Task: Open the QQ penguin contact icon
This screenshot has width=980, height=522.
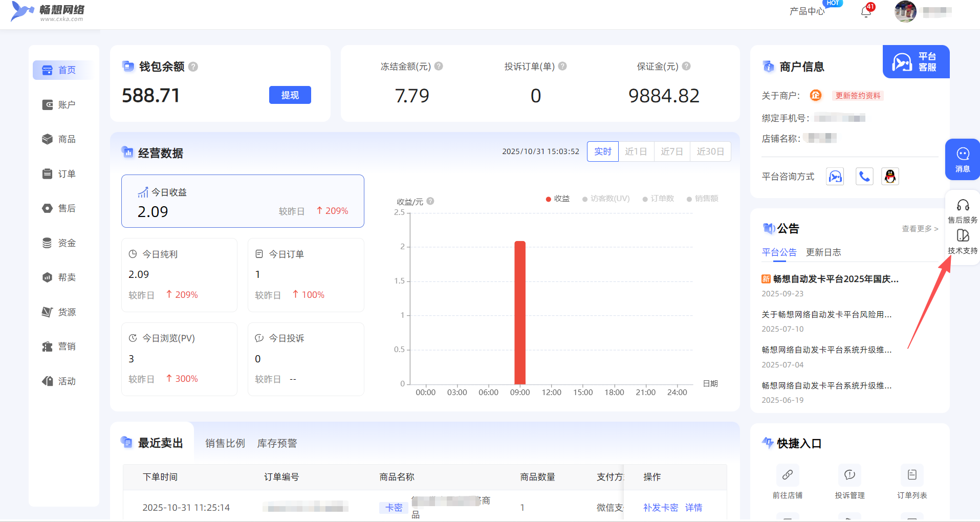Action: click(890, 177)
